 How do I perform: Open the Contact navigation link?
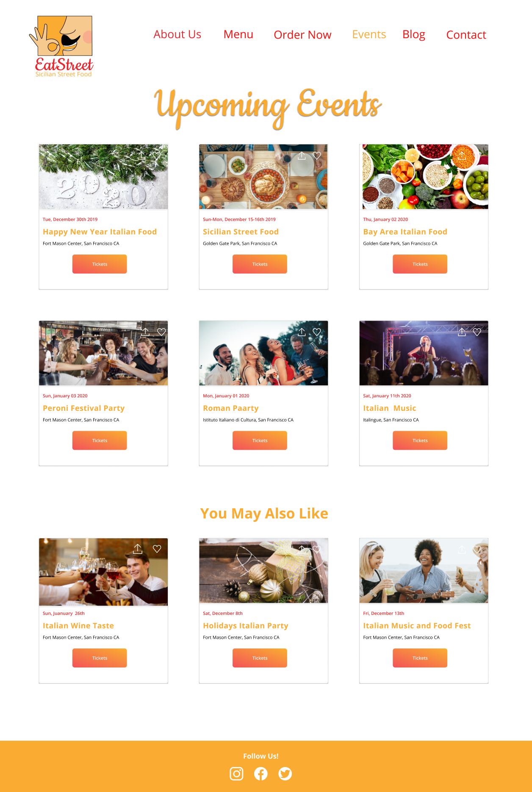tap(466, 35)
